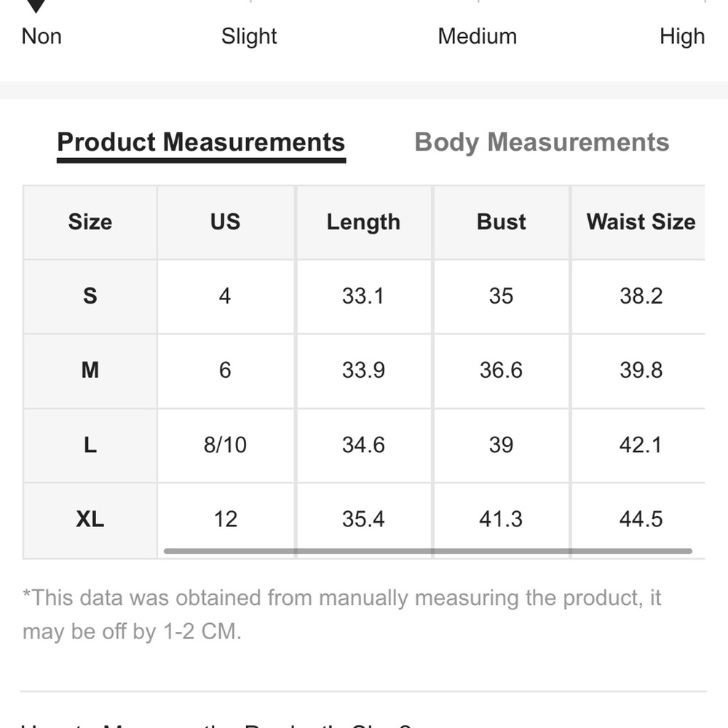The width and height of the screenshot is (728, 728).
Task: Click the size table's horizontal scrollbar
Action: click(x=427, y=551)
